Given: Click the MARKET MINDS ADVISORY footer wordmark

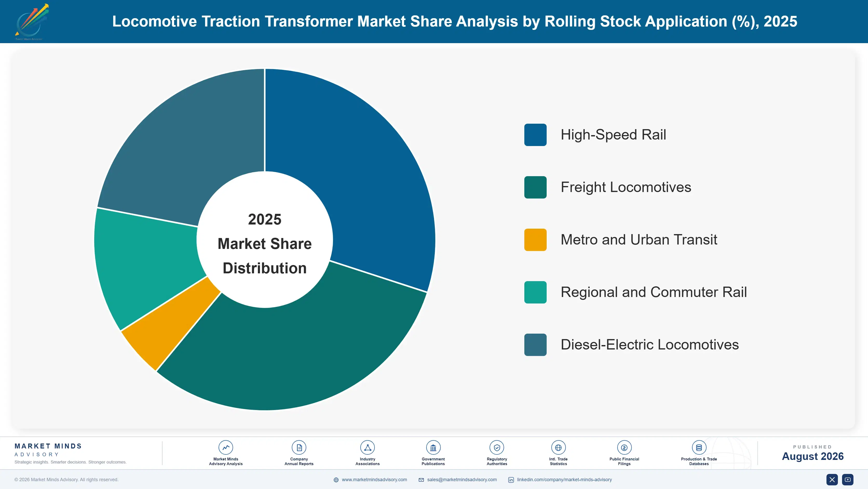Looking at the screenshot, I should tap(48, 450).
